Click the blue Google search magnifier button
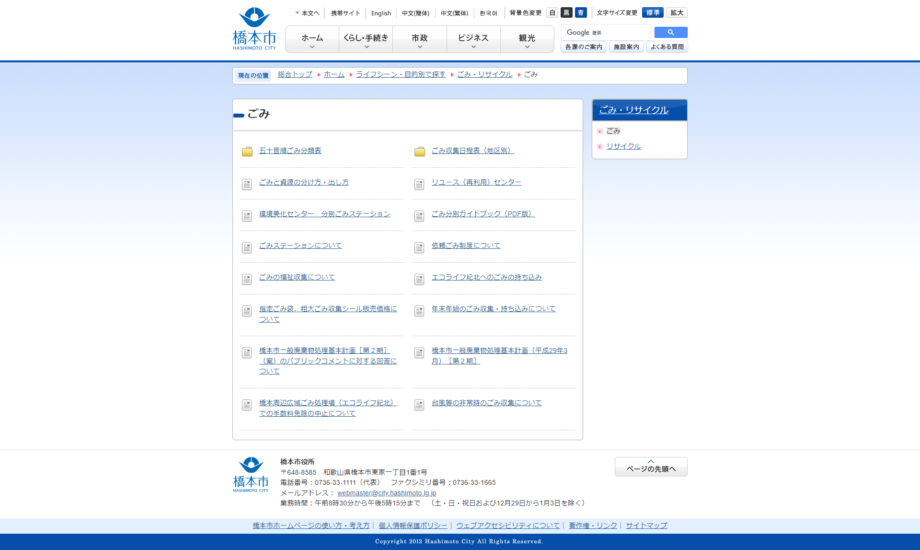This screenshot has width=920, height=550. 671,32
